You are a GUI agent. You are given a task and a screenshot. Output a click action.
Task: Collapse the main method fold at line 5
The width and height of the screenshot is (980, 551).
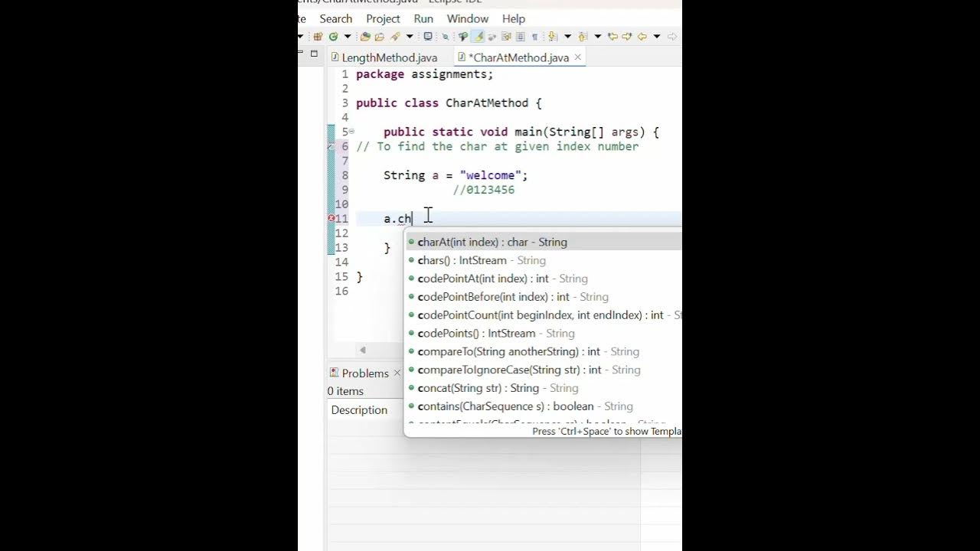tap(351, 132)
